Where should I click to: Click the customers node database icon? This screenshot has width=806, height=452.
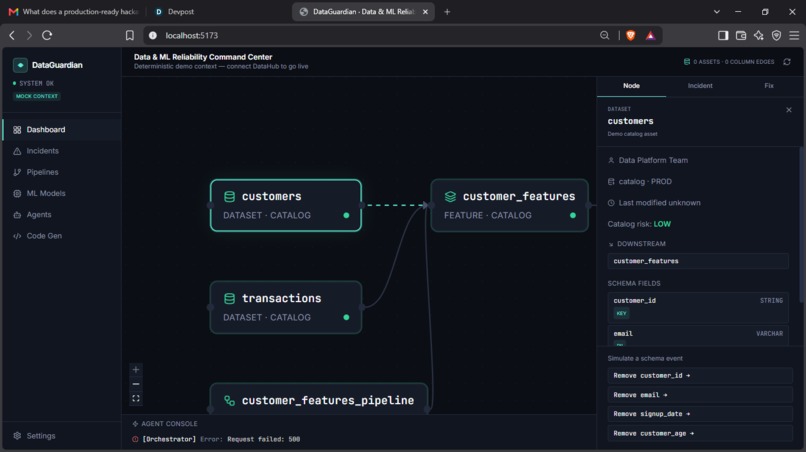pos(229,196)
